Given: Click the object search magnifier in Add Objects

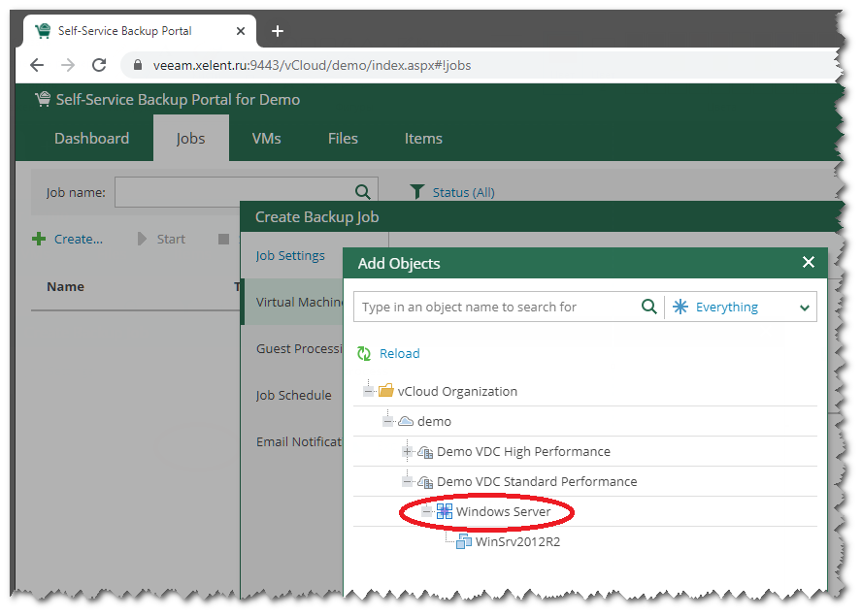Looking at the screenshot, I should click(649, 307).
